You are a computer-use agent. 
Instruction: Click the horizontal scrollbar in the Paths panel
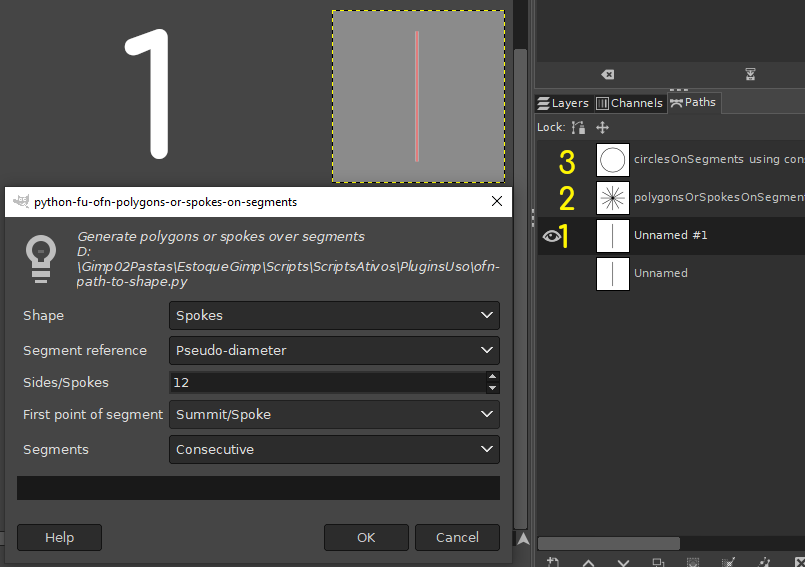(608, 543)
